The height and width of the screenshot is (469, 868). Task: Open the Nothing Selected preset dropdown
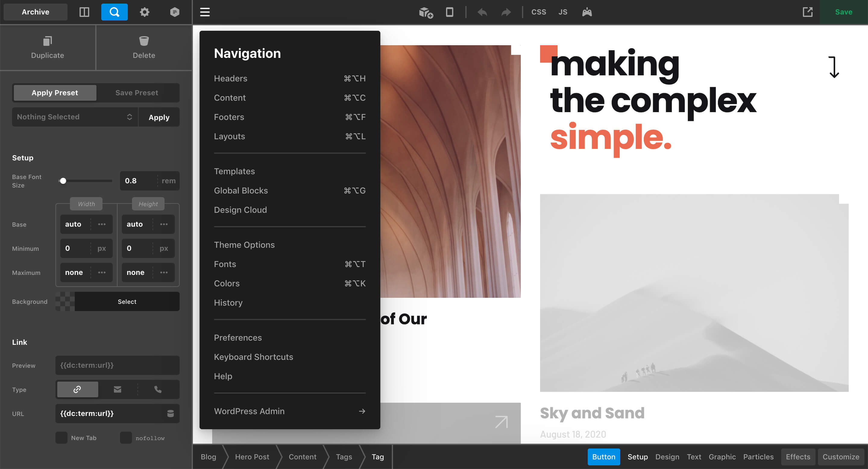pyautogui.click(x=75, y=117)
